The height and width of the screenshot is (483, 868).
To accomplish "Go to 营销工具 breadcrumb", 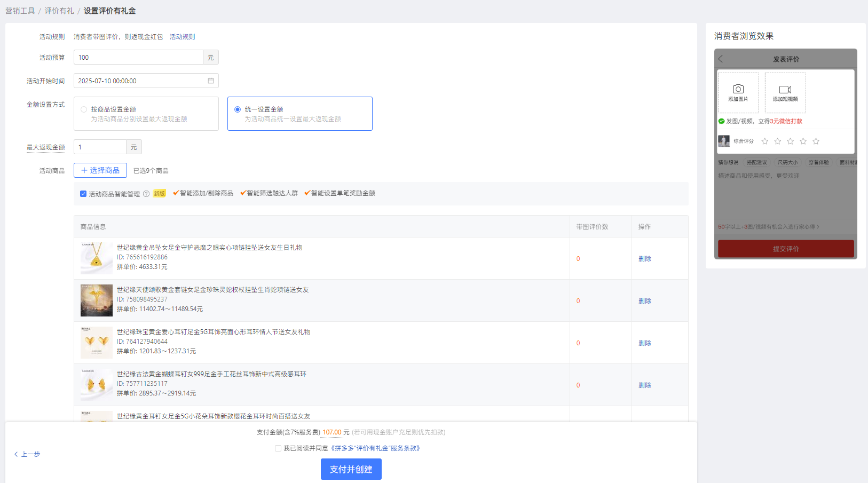I will [x=20, y=11].
